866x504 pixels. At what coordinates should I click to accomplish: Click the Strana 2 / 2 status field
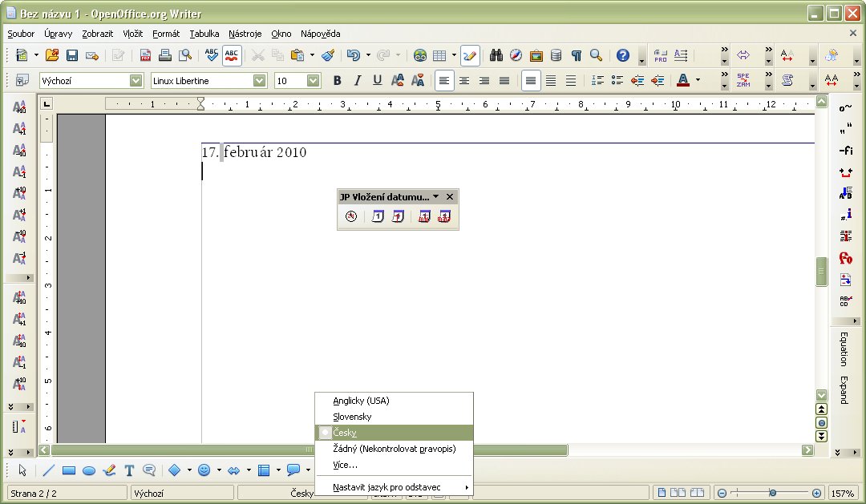pyautogui.click(x=67, y=493)
